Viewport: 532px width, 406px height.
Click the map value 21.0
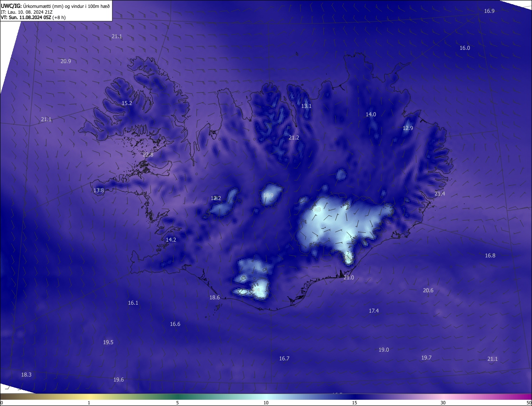[349, 278]
